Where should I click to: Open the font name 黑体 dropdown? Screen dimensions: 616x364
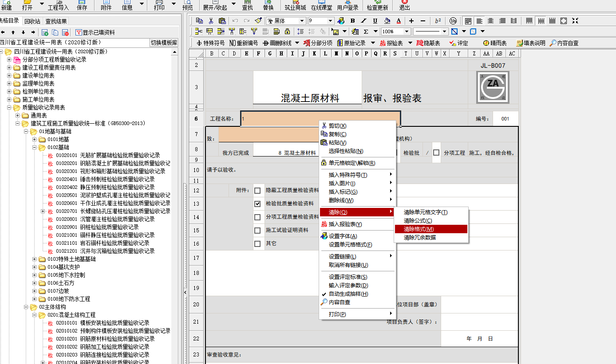point(302,21)
